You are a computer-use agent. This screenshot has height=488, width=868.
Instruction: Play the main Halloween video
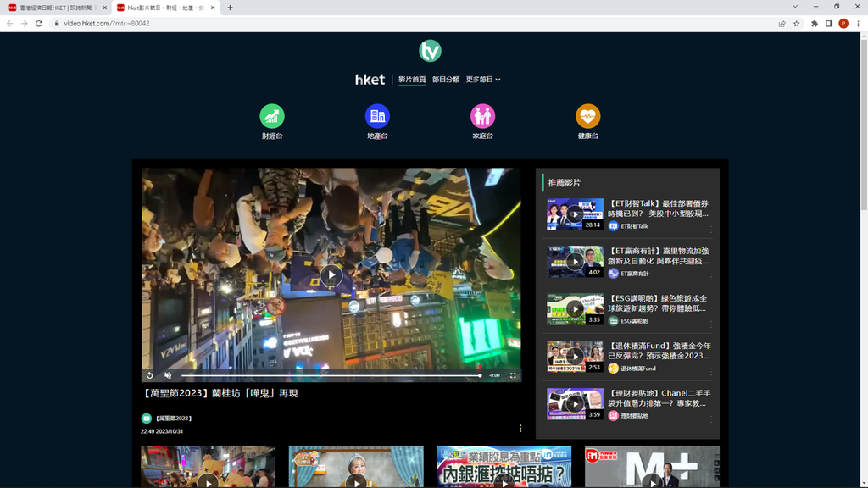pyautogui.click(x=331, y=275)
